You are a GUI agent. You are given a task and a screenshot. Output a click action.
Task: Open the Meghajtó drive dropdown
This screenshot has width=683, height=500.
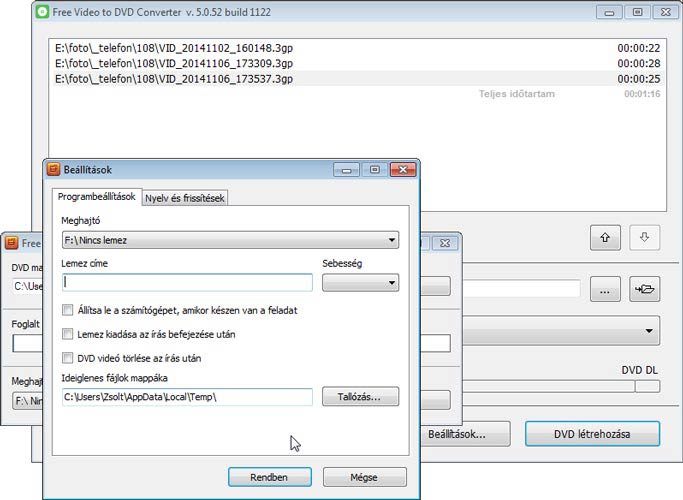(230, 240)
